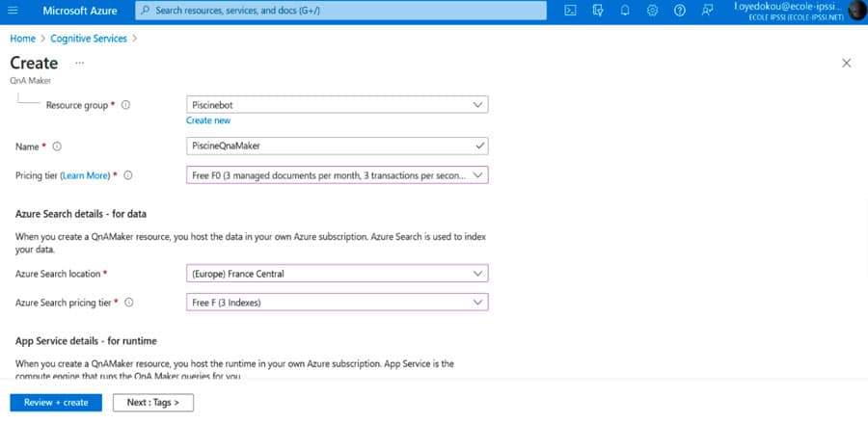Click the 'App Service details - for runtime' heading

(x=86, y=341)
